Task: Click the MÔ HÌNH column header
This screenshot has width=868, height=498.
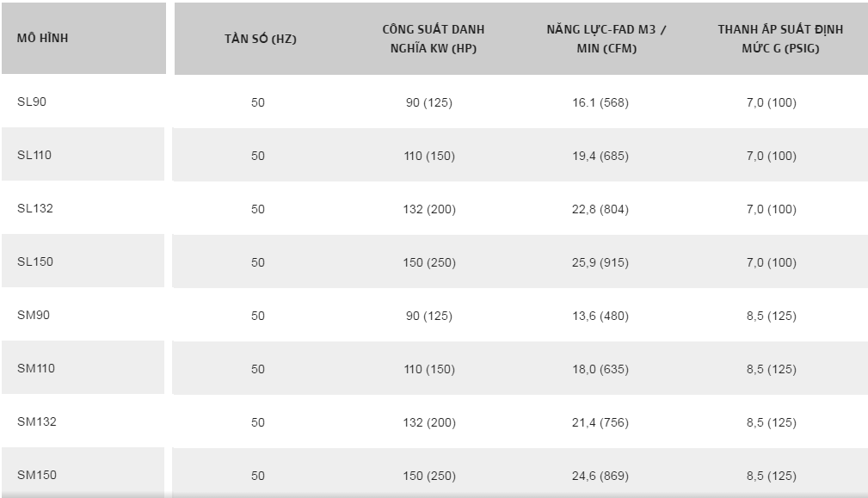Action: [x=43, y=39]
